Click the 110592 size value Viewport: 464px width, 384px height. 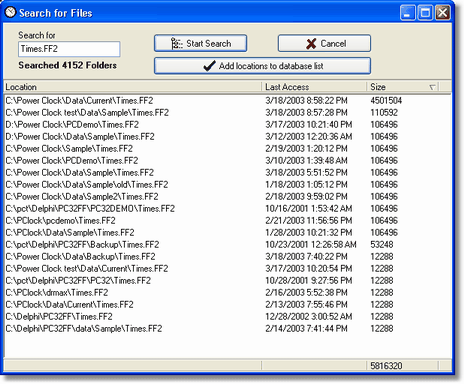click(384, 113)
